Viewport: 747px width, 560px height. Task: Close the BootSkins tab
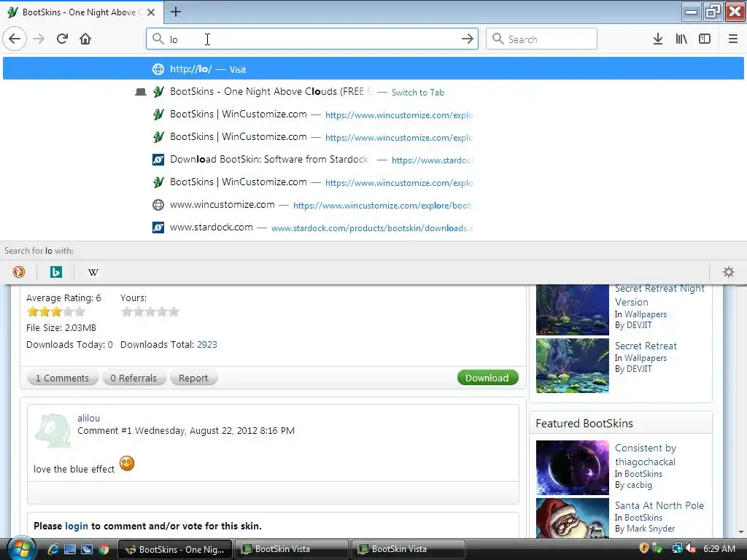tap(151, 12)
